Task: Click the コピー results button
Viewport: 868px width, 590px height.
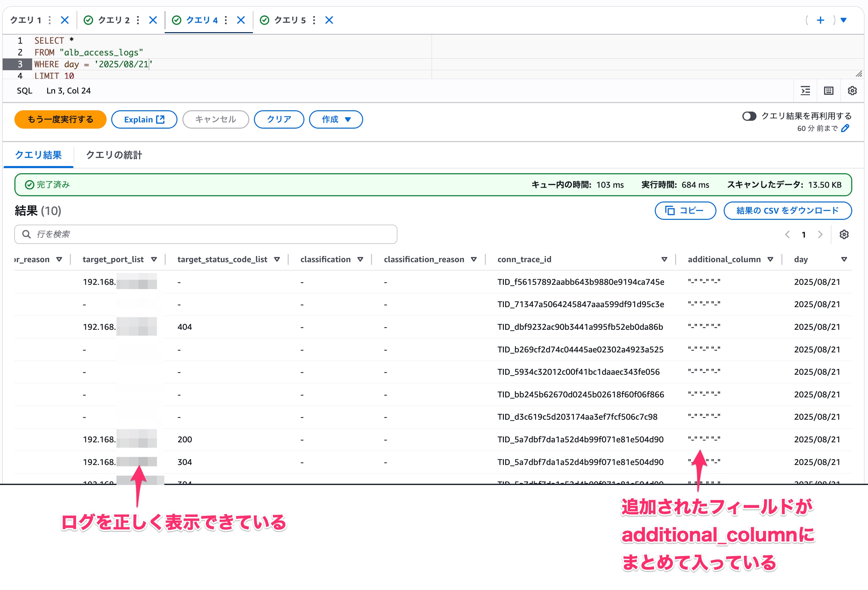Action: pyautogui.click(x=685, y=211)
